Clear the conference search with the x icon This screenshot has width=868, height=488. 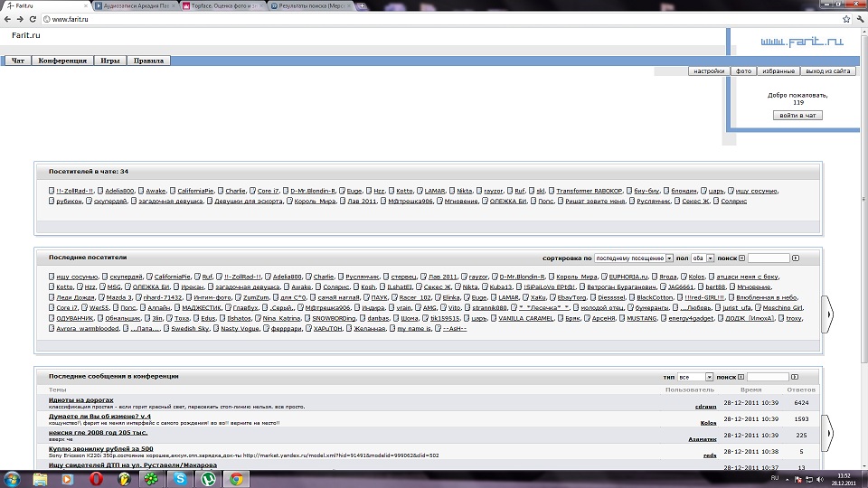coord(741,378)
